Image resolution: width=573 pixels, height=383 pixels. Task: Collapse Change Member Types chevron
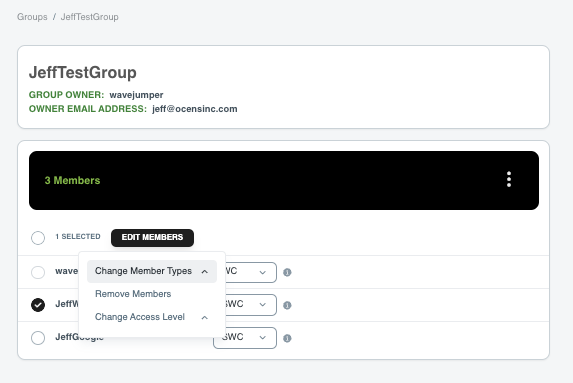[x=205, y=272]
